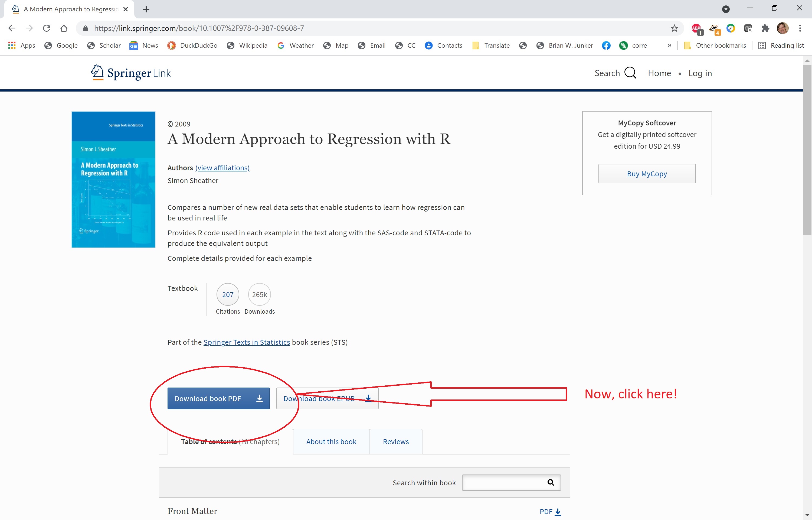Click the address bar URL
Screen dimensions: 812x520
tap(199, 28)
